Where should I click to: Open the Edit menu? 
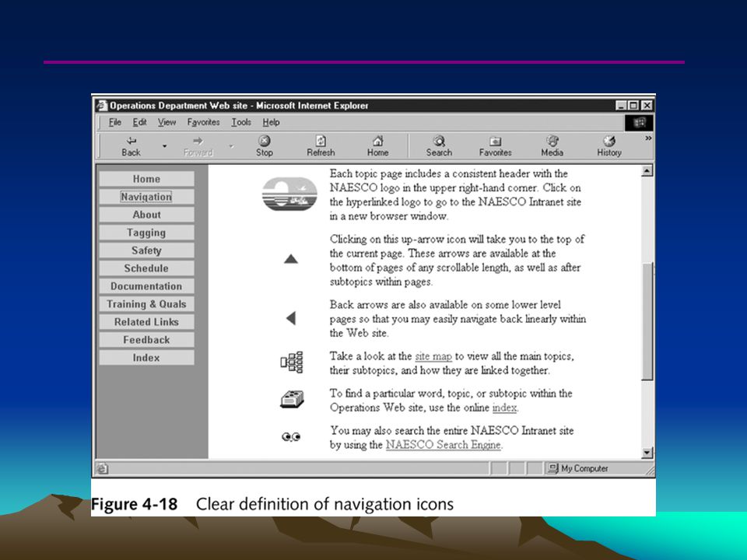[x=139, y=122]
